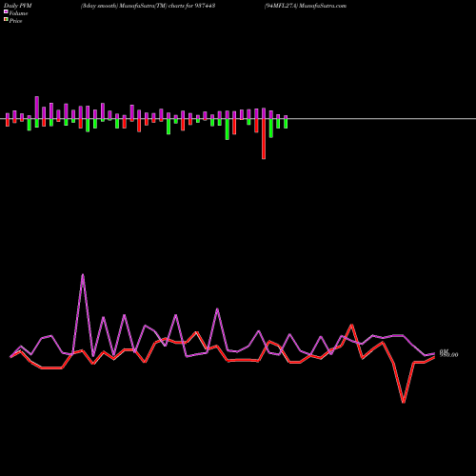Click the highest purple volume line peak
Image resolution: width=476 pixels, height=476 pixels.
[83, 275]
